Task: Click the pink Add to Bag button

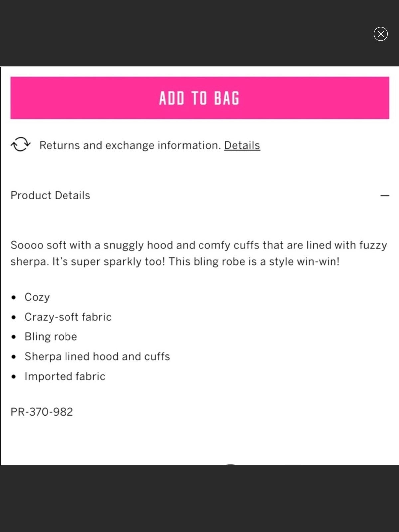Action: click(199, 98)
